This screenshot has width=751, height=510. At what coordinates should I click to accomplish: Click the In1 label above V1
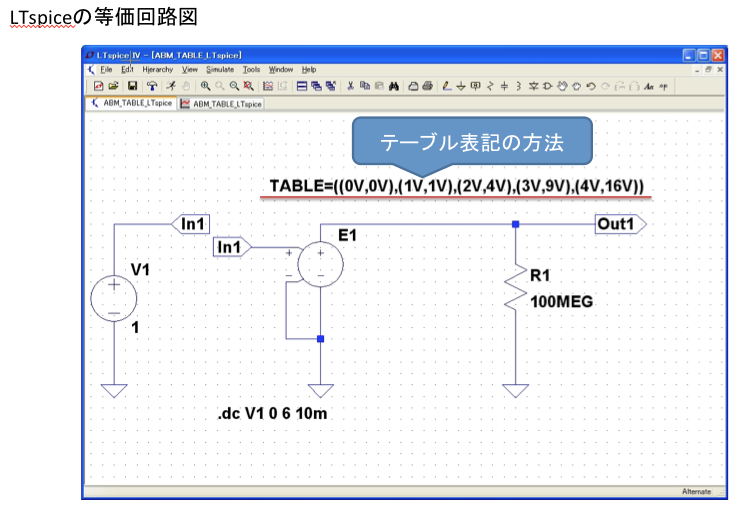[190, 224]
